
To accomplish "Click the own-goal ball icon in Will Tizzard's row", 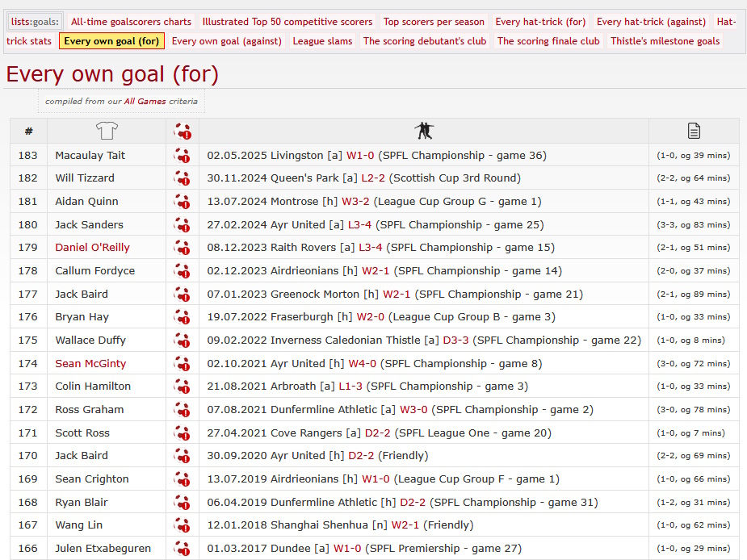I will coord(183,178).
